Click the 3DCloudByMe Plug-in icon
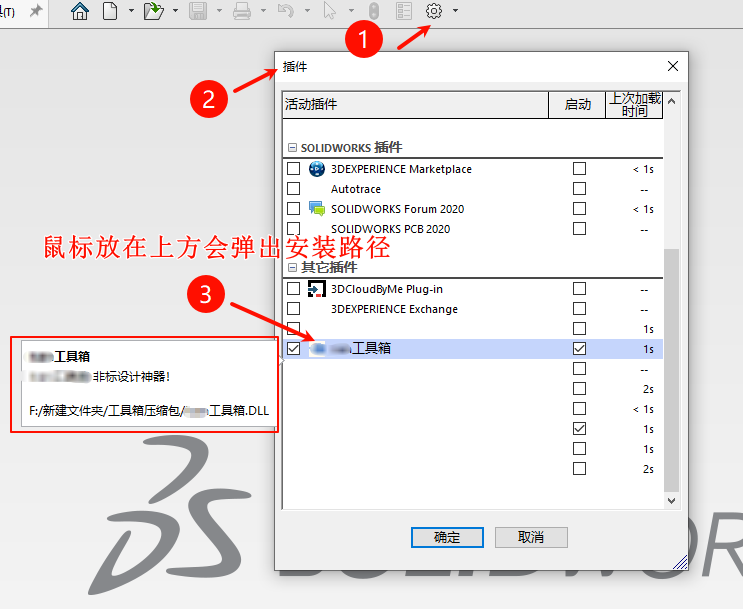This screenshot has width=743, height=609. coord(317,289)
